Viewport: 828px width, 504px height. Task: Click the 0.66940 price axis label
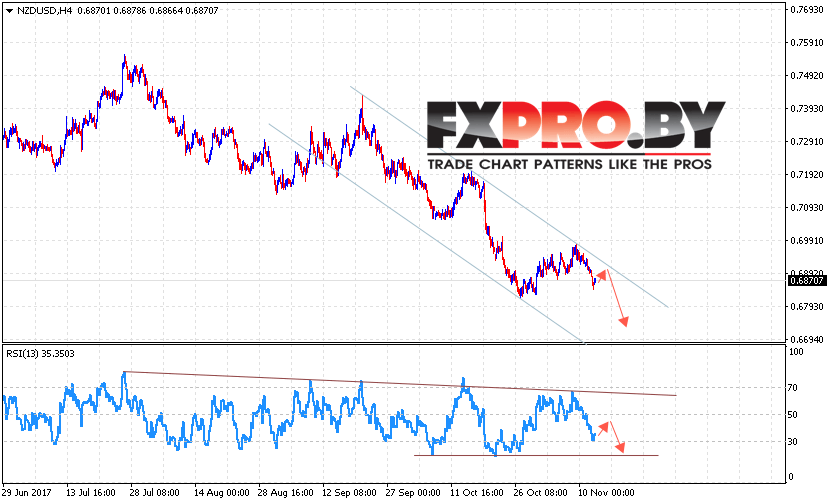(x=807, y=339)
